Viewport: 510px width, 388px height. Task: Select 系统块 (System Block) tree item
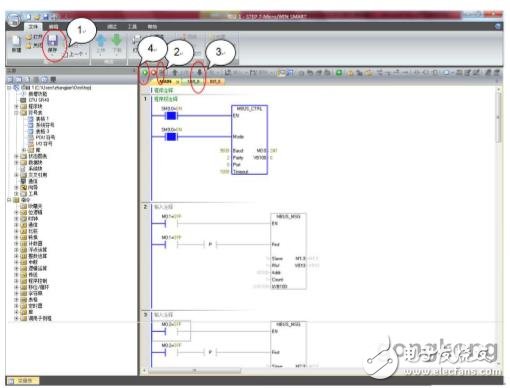pyautogui.click(x=32, y=169)
